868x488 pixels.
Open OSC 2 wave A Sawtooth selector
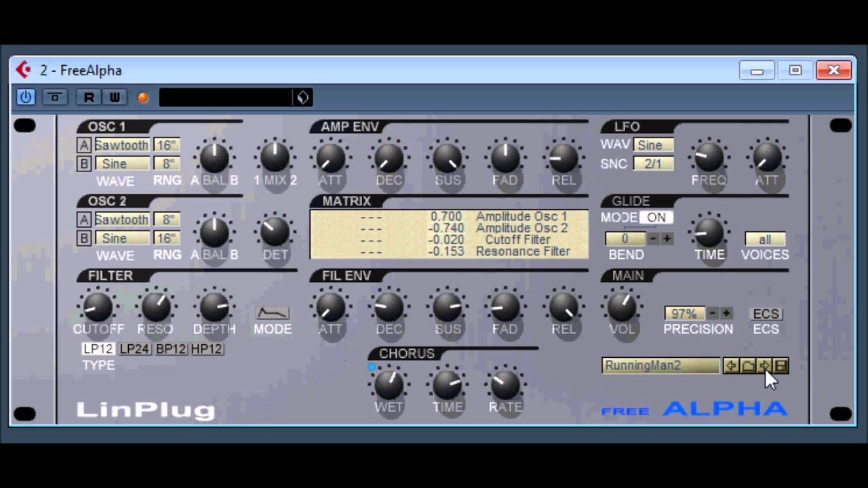(122, 220)
